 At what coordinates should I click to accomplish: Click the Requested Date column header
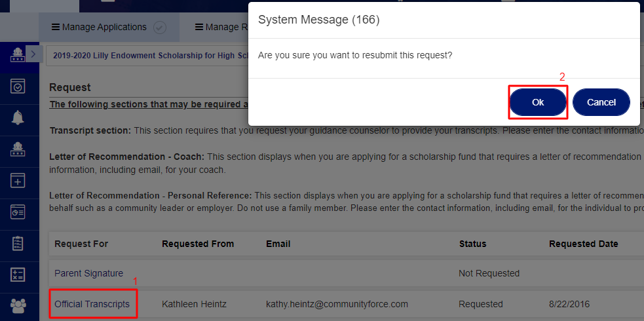pyautogui.click(x=583, y=244)
